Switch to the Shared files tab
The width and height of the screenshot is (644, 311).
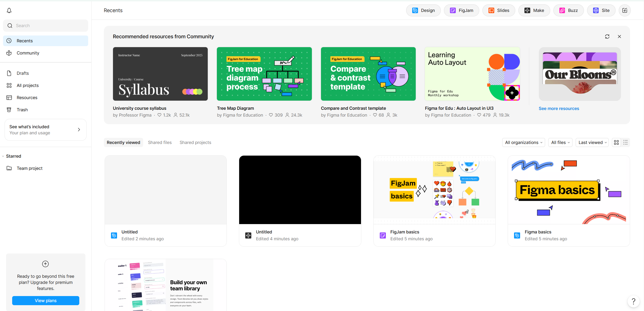point(160,142)
